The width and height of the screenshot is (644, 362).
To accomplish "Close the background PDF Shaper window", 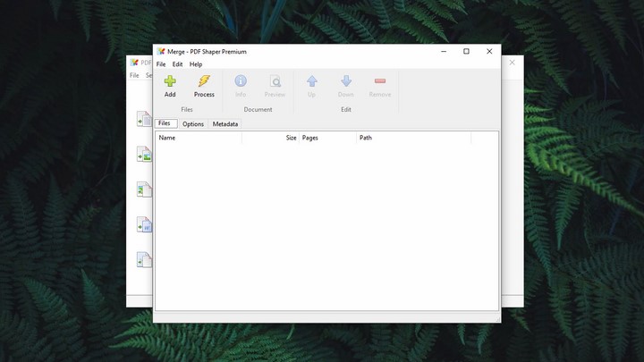I will tap(512, 63).
